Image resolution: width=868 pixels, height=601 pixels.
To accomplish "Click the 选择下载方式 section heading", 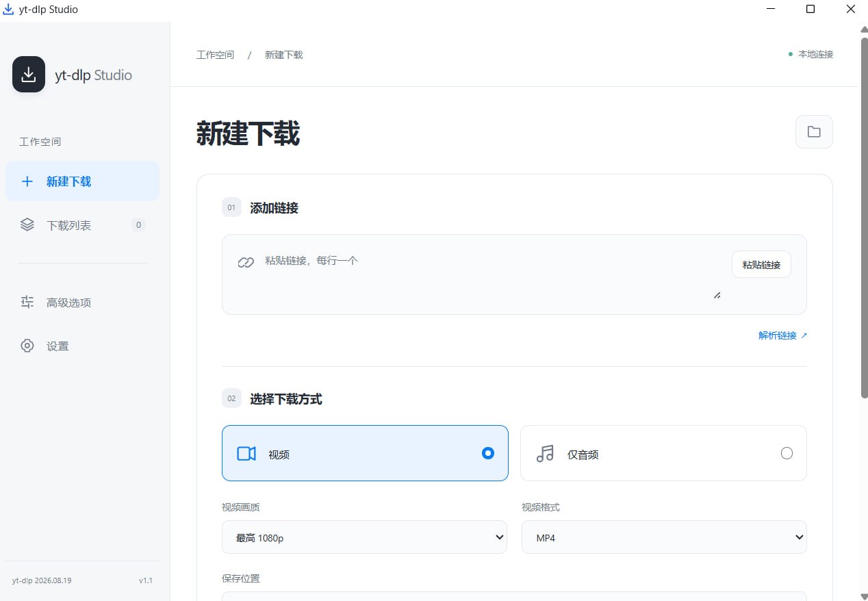I will (286, 399).
